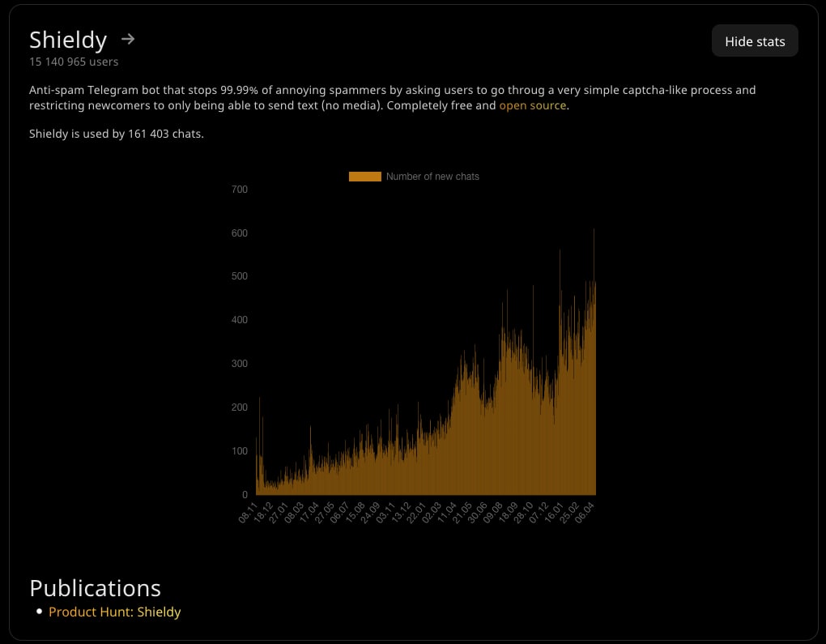Click the 400 y-axis label
This screenshot has width=826, height=644.
[x=239, y=320]
